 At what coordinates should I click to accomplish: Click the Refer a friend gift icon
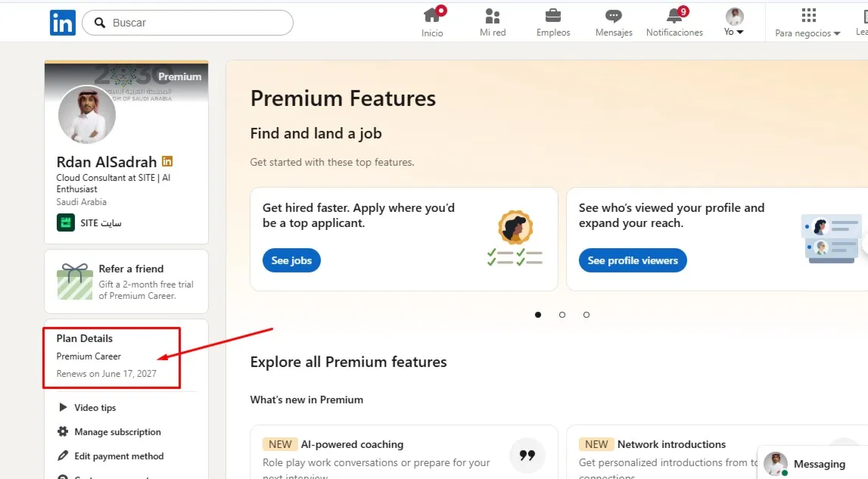pyautogui.click(x=75, y=281)
